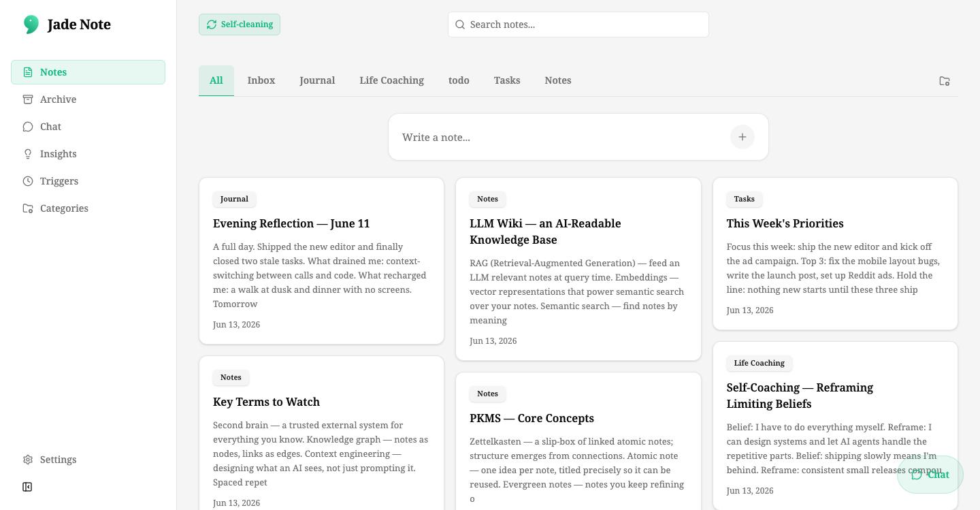
Task: Click Notes tag on LLM Wiki card
Action: (x=487, y=199)
